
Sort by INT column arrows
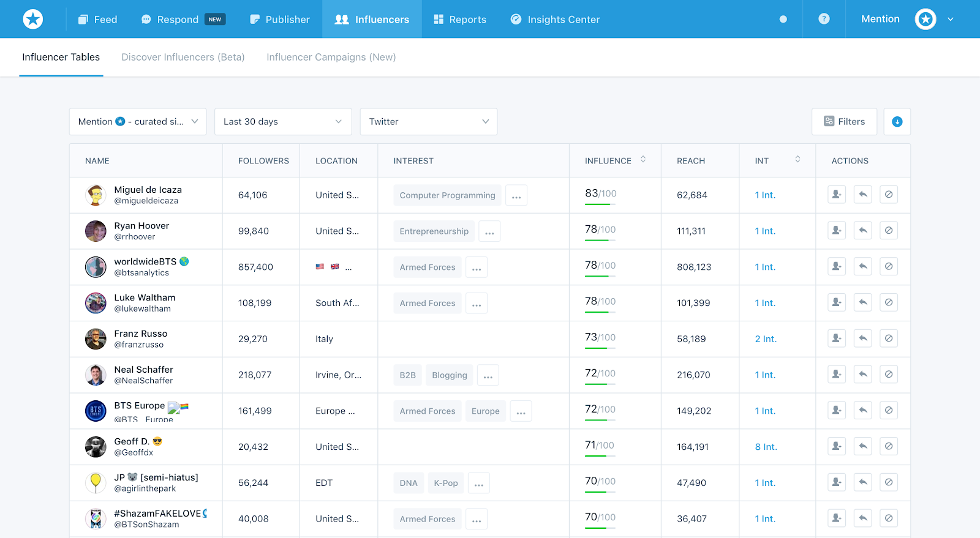point(797,160)
